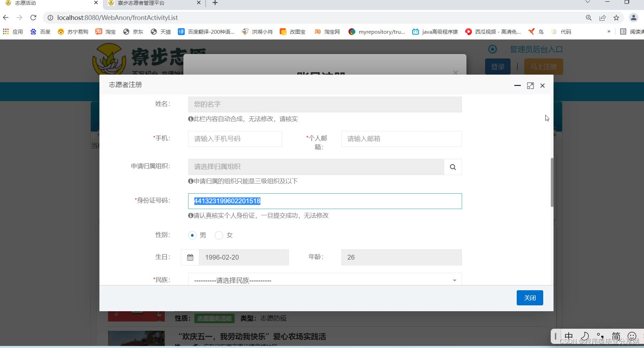Click 登录 button on background page
644x348 pixels.
pyautogui.click(x=497, y=67)
